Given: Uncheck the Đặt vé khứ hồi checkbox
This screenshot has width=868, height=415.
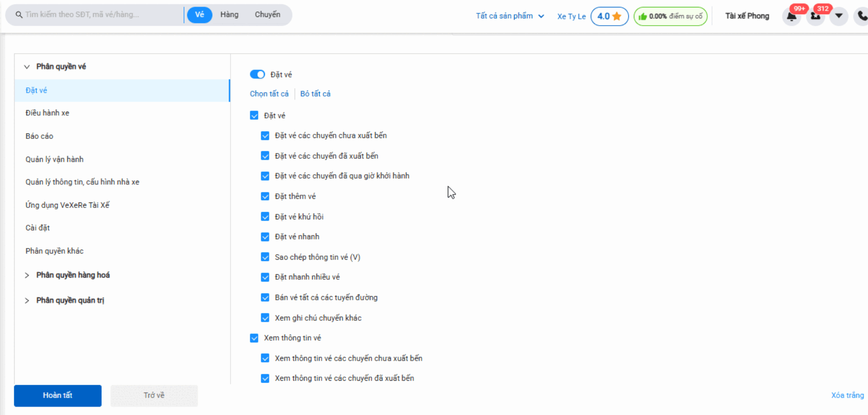Looking at the screenshot, I should pos(265,217).
